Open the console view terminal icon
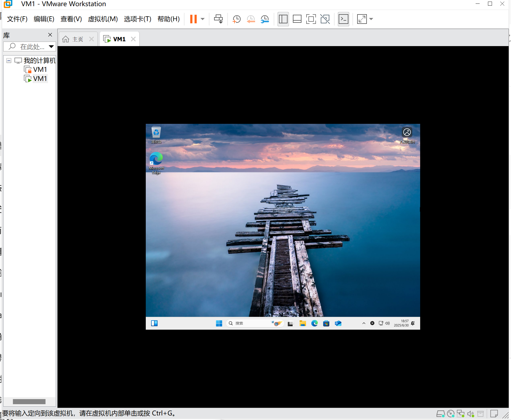Image resolution: width=511 pixels, height=420 pixels. coord(344,19)
